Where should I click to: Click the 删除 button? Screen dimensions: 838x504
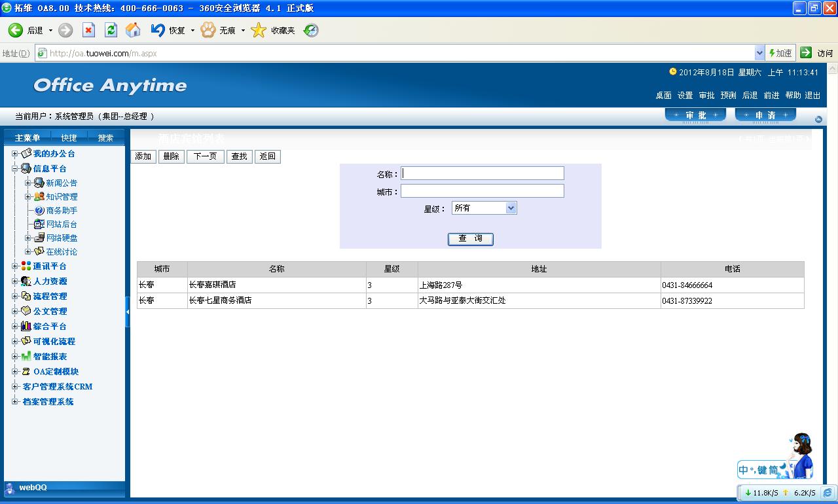click(x=171, y=156)
